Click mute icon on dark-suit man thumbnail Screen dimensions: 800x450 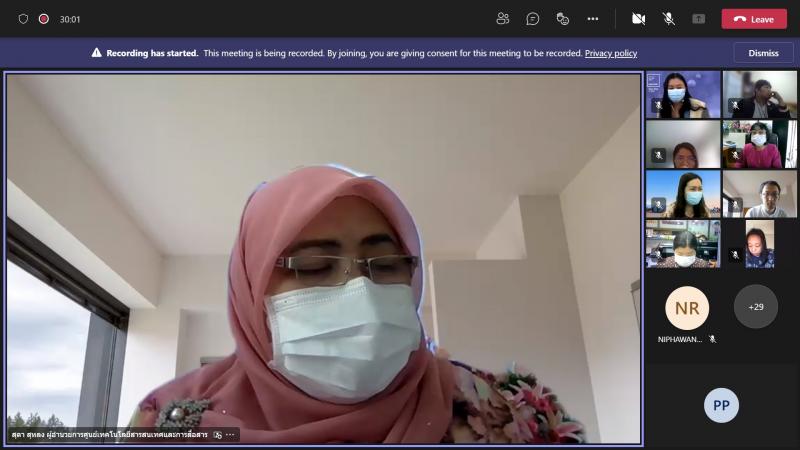(735, 105)
